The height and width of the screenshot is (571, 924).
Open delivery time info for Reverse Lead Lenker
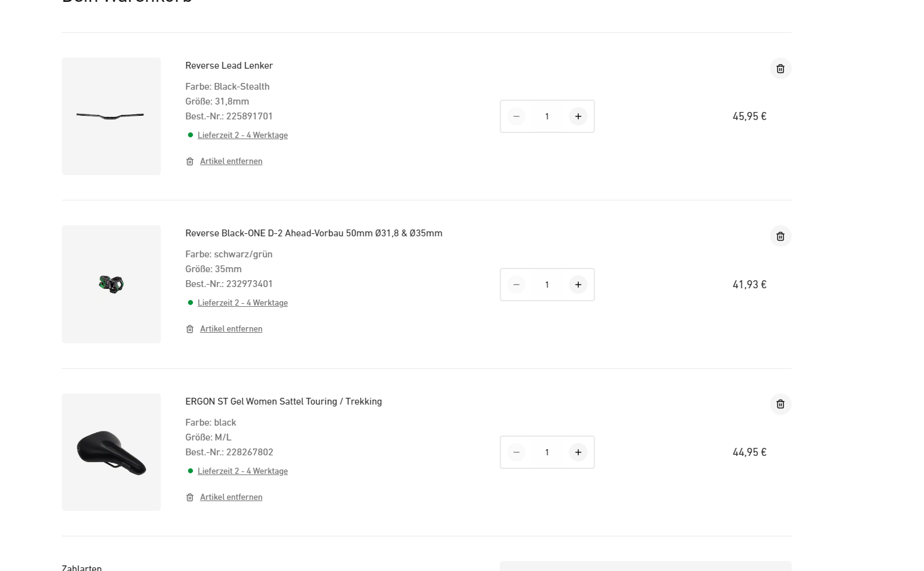coord(242,135)
